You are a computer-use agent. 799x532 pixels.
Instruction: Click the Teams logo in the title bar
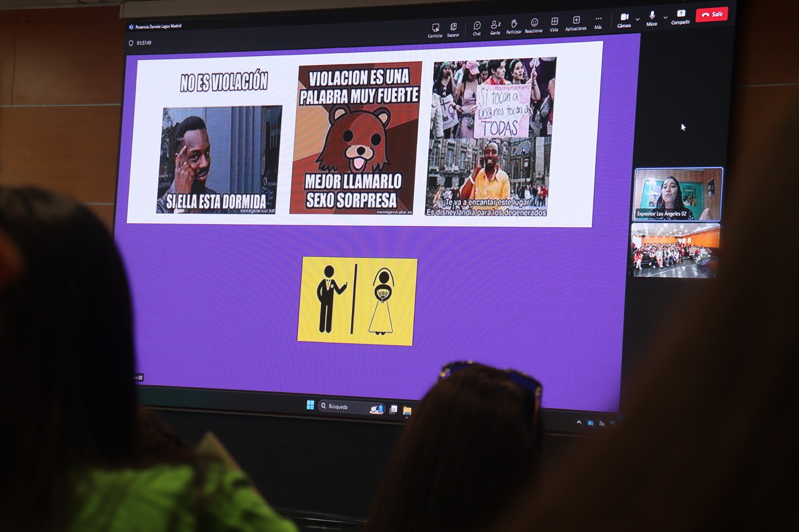131,27
